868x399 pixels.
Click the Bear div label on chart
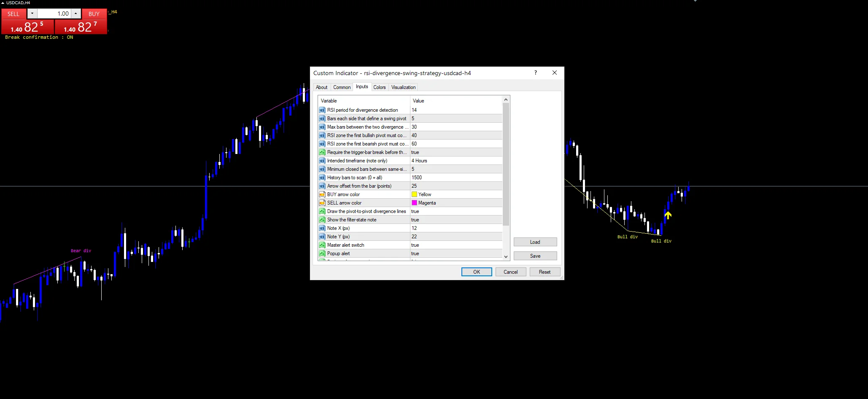tap(81, 251)
